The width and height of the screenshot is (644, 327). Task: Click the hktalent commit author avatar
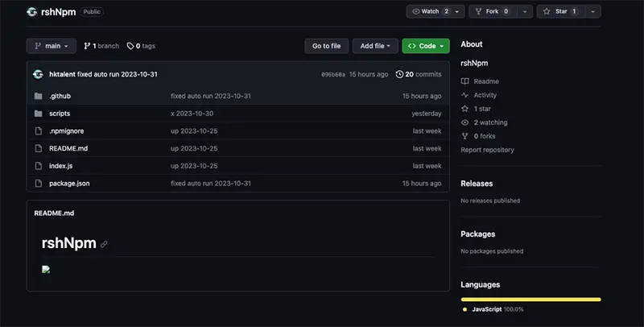(38, 74)
